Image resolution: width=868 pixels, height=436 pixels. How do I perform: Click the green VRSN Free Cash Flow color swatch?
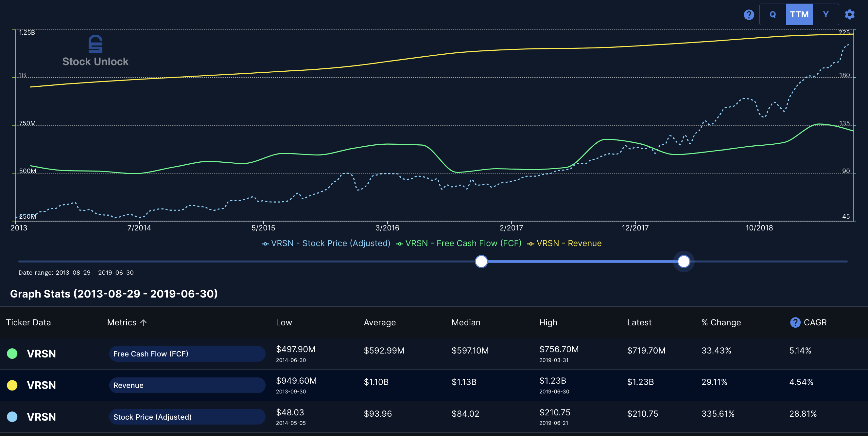point(12,354)
